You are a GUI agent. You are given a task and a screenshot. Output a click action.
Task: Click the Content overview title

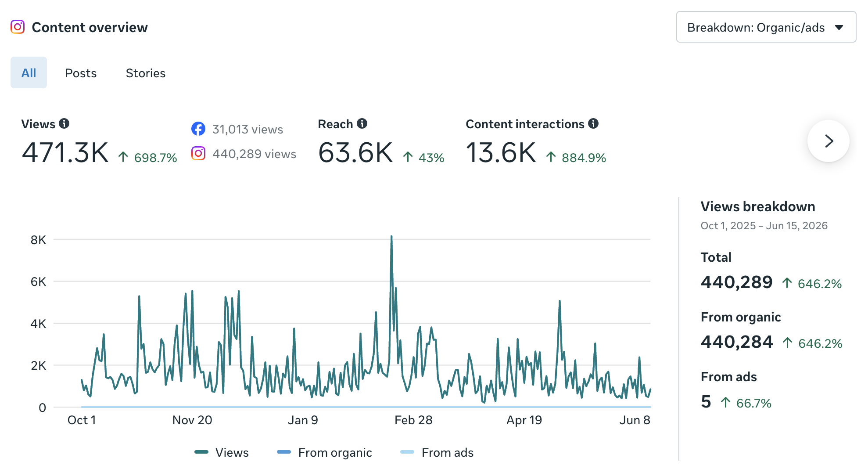90,27
